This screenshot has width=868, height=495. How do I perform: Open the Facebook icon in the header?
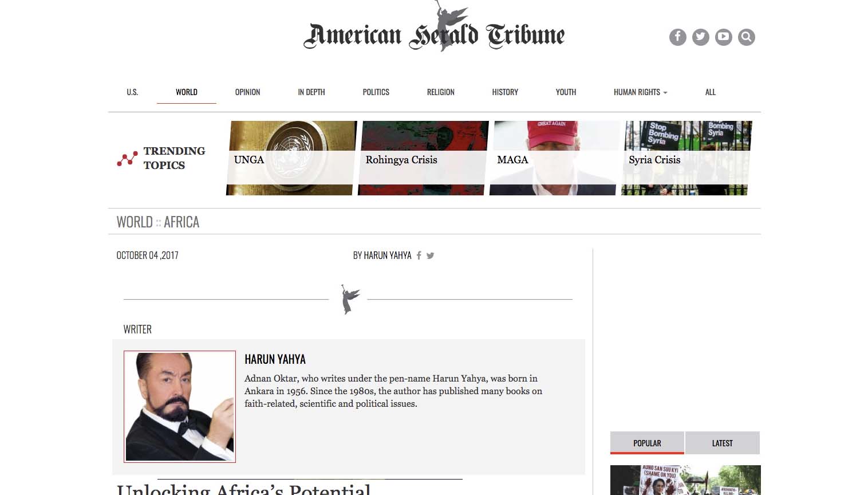point(677,37)
